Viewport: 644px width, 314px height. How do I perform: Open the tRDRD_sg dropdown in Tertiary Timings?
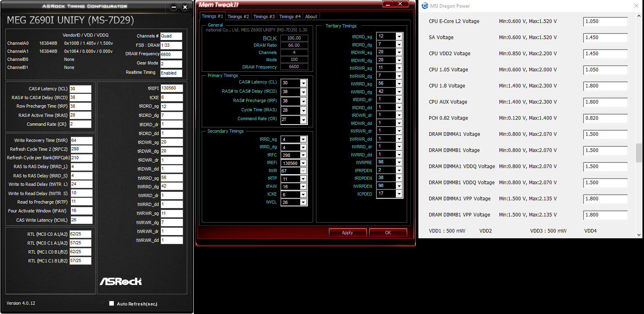(399, 36)
